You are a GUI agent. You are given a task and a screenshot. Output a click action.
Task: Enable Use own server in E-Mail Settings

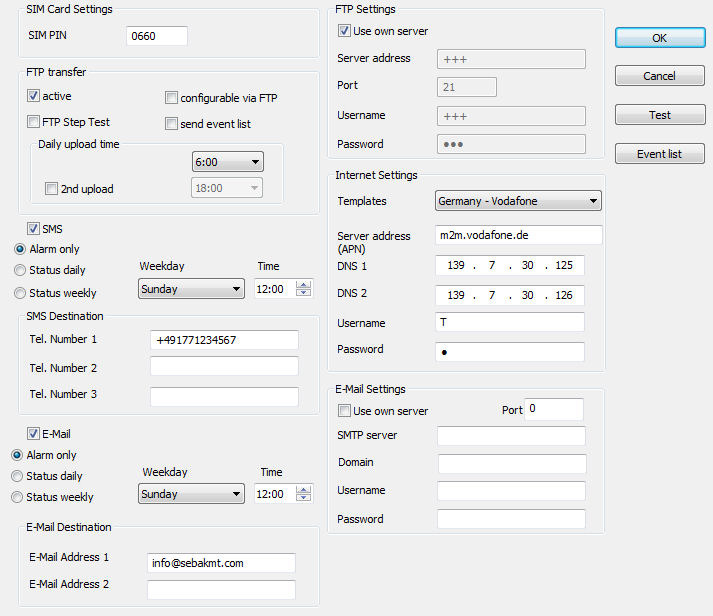[x=344, y=411]
